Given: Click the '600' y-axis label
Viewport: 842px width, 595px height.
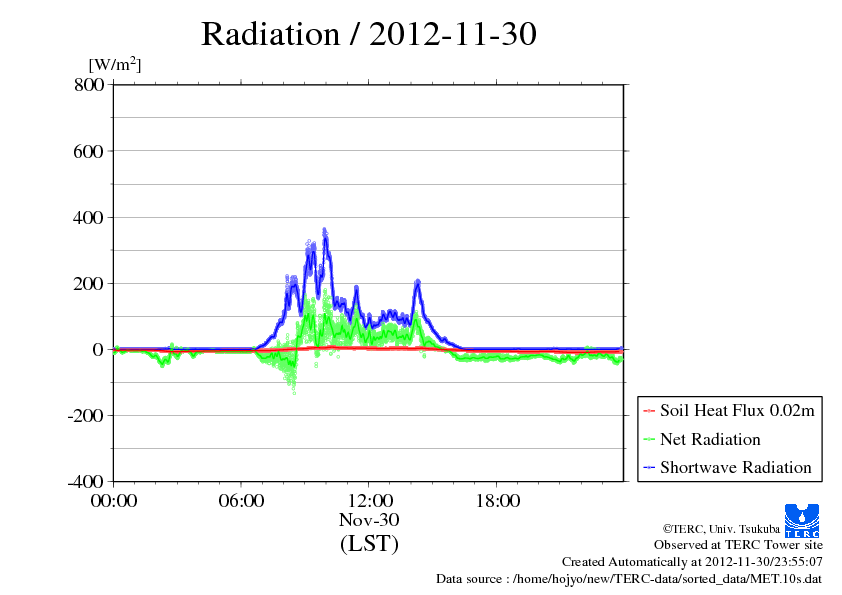Looking at the screenshot, I should 89,151.
